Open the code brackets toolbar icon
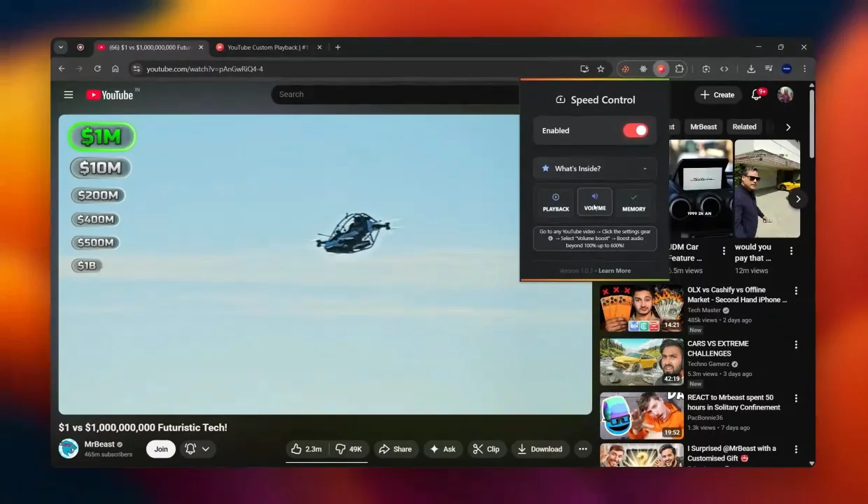The height and width of the screenshot is (504, 868). click(x=724, y=69)
